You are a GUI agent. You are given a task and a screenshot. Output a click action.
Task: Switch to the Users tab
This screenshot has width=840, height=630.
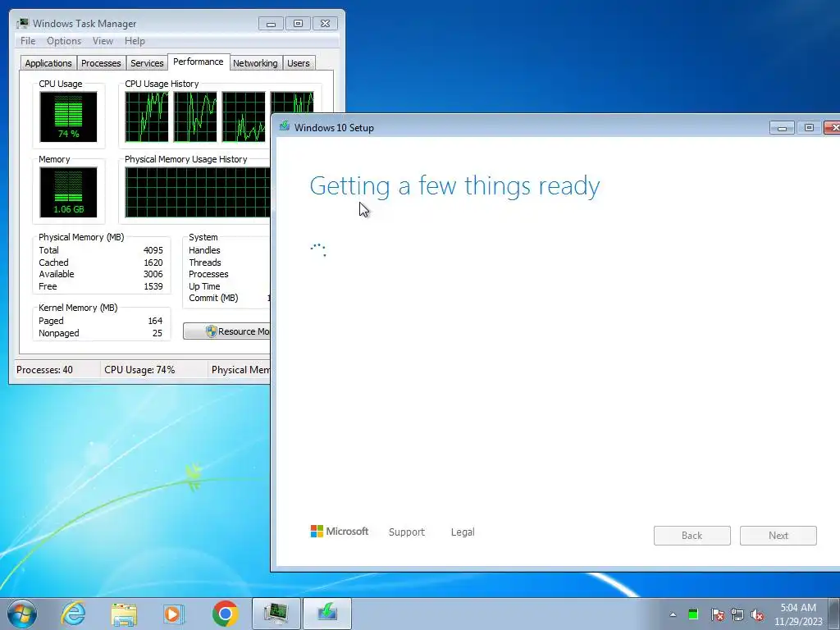pos(298,63)
